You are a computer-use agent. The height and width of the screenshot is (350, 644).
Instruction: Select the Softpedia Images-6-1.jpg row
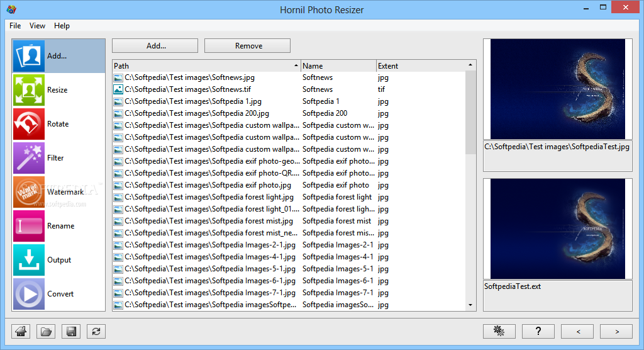pyautogui.click(x=289, y=281)
